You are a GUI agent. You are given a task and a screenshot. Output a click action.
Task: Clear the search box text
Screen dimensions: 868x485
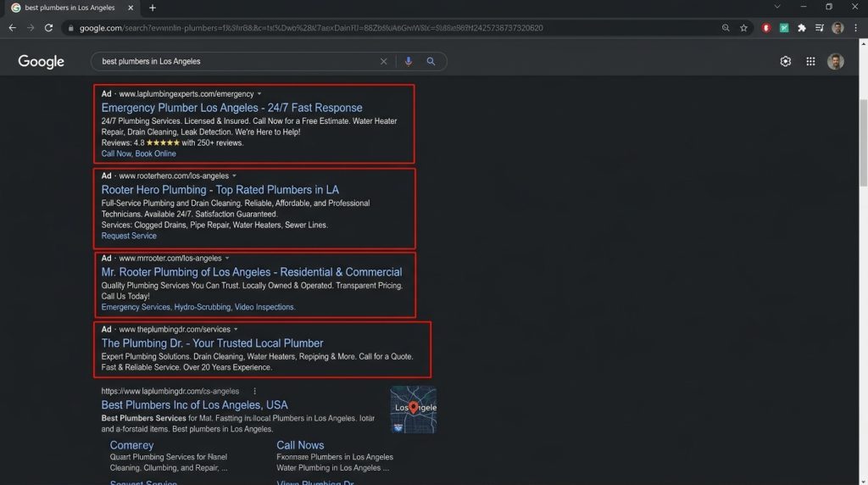coord(383,61)
